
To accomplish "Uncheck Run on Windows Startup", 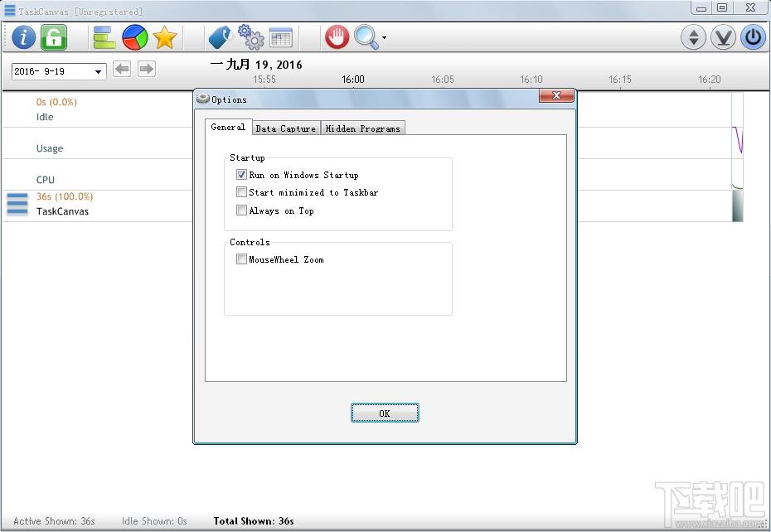I will point(241,175).
